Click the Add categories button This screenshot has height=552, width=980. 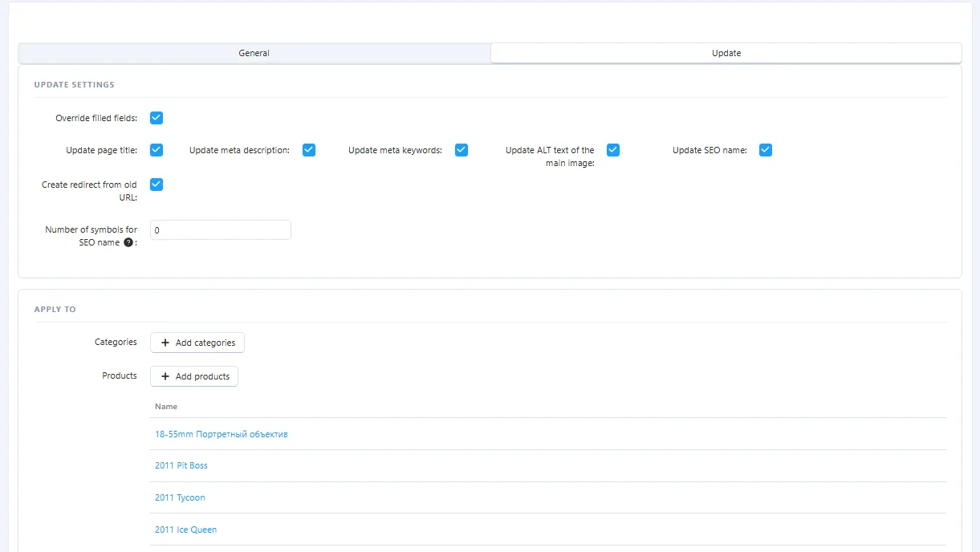(x=197, y=343)
